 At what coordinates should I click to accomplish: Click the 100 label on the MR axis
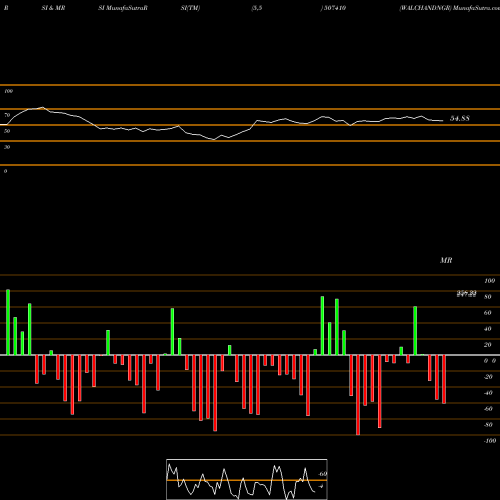pos(489,281)
